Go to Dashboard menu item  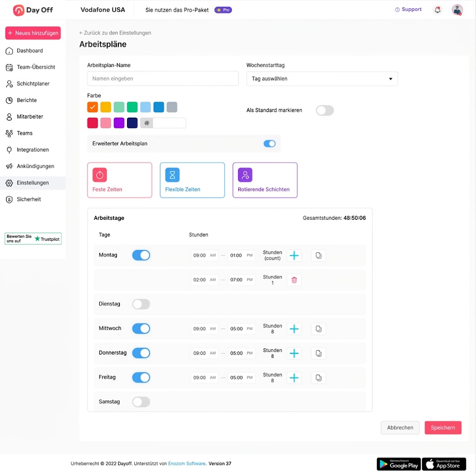coord(33,51)
